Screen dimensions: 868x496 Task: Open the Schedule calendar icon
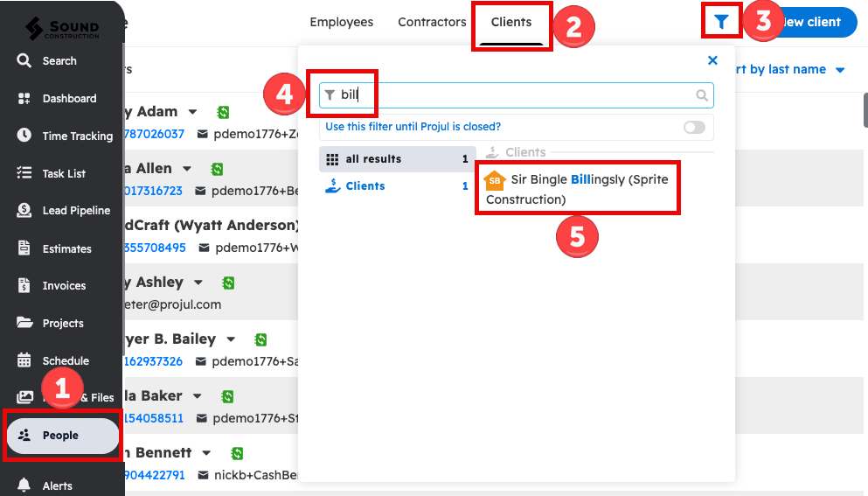point(24,360)
